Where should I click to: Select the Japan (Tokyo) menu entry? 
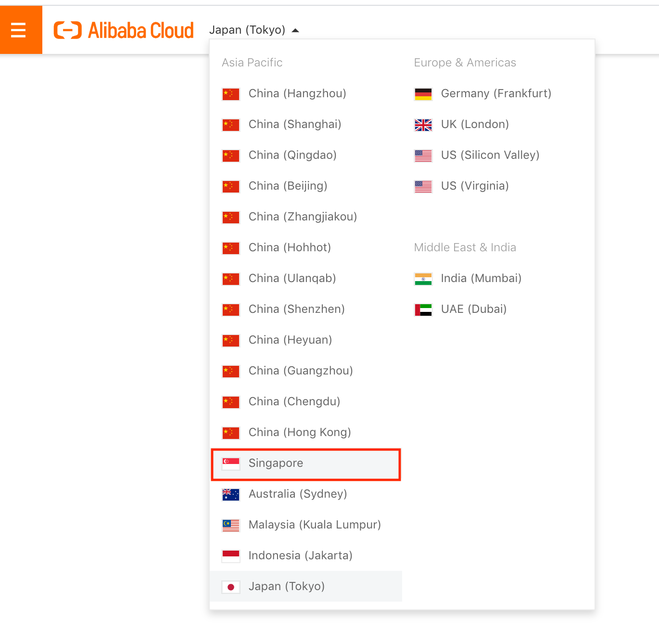[286, 587]
